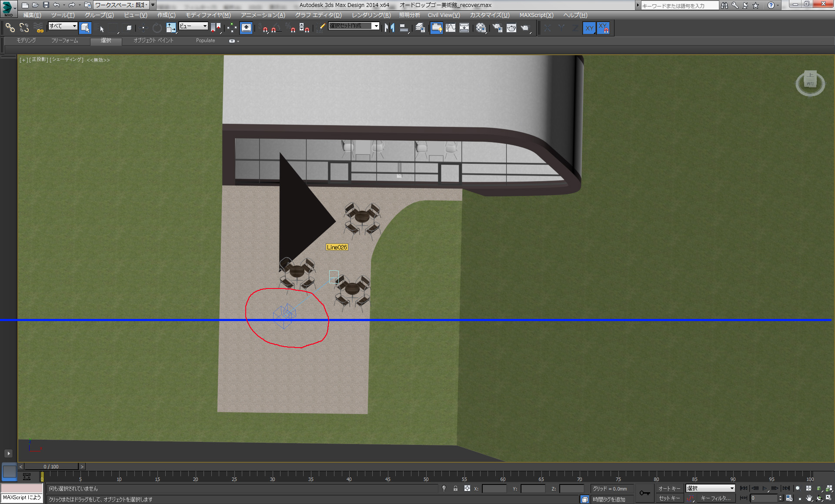Click the 0 / 100 time slider
835x504 pixels.
[51, 467]
